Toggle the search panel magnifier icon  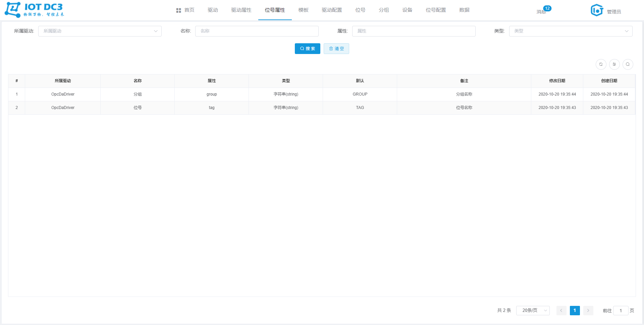click(628, 64)
